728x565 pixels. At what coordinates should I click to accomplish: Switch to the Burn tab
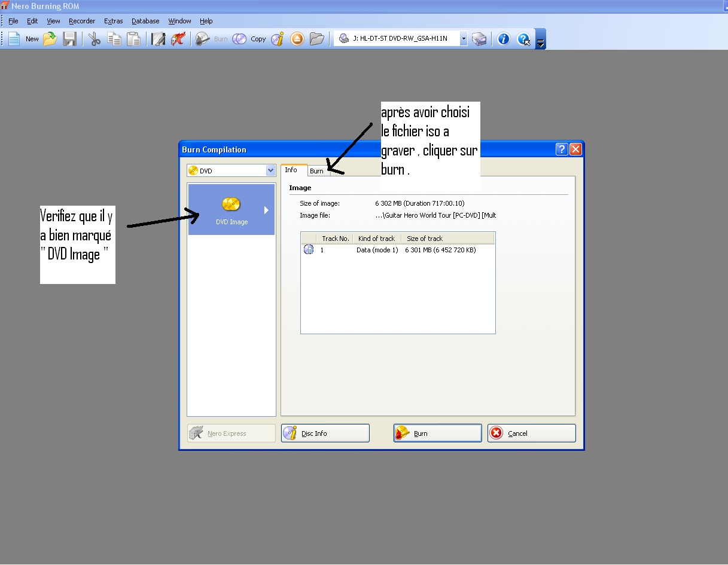316,171
